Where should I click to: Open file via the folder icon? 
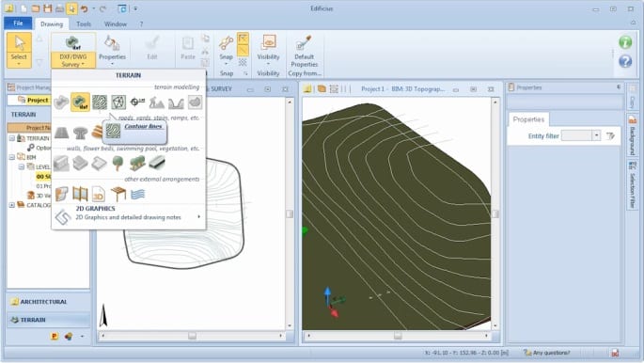(36, 8)
